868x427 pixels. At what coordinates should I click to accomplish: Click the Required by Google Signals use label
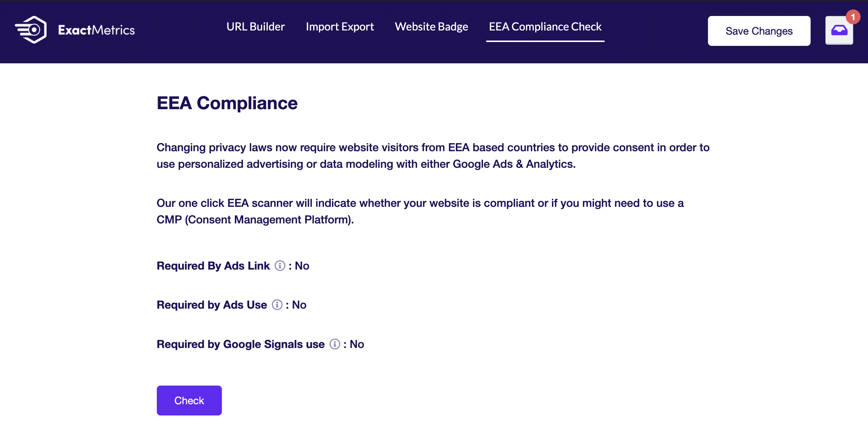pos(241,344)
